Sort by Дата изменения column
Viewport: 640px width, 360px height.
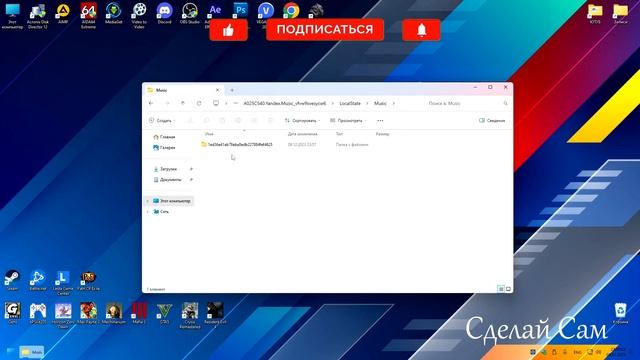click(302, 134)
